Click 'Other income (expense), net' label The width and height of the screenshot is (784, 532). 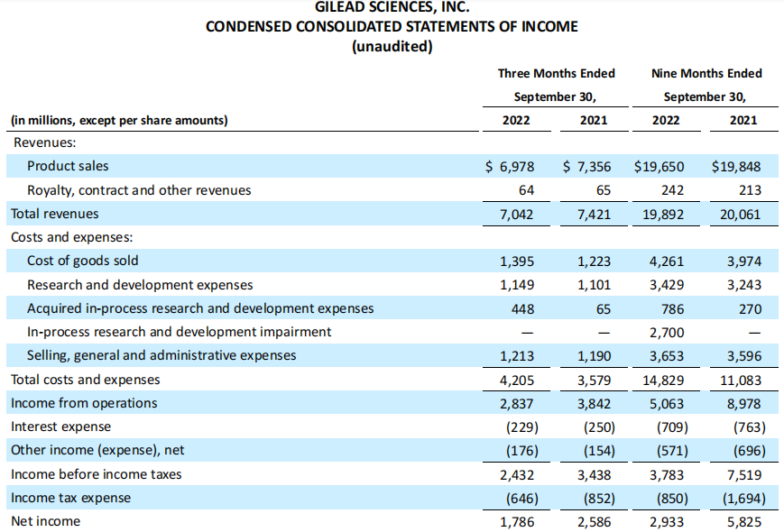[x=97, y=450]
